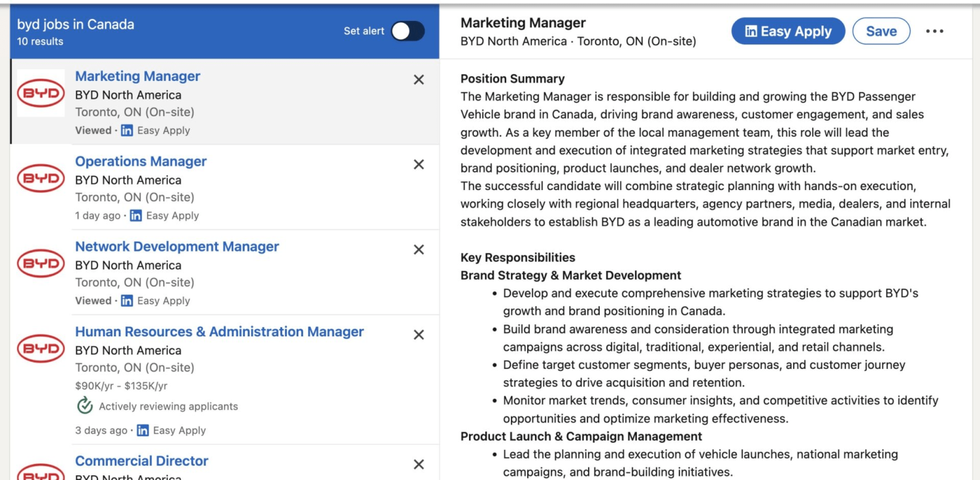Click the Easy Apply button
The image size is (980, 480).
point(788,31)
